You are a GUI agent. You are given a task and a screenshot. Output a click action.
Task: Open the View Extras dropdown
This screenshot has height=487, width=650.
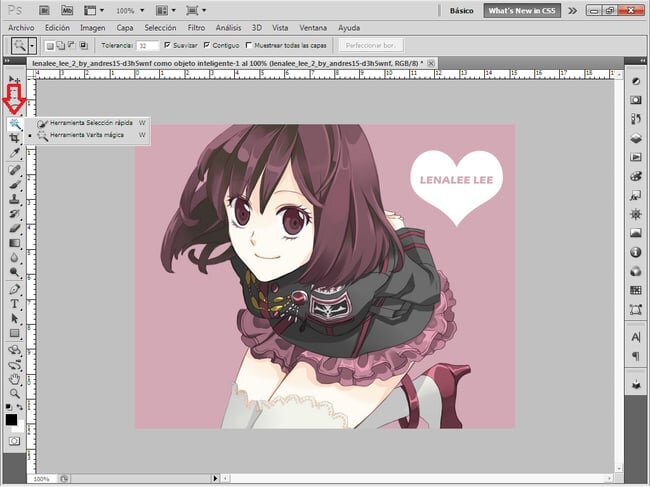[x=94, y=10]
